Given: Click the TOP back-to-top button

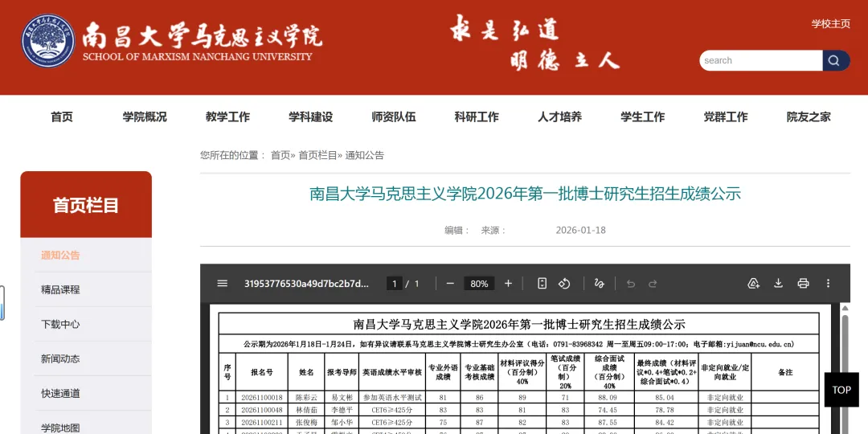Looking at the screenshot, I should coord(841,390).
